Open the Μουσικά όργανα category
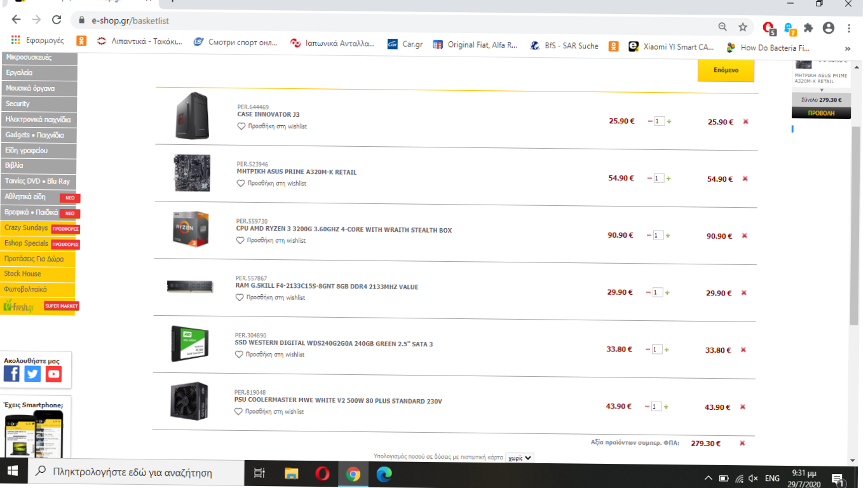 point(39,88)
